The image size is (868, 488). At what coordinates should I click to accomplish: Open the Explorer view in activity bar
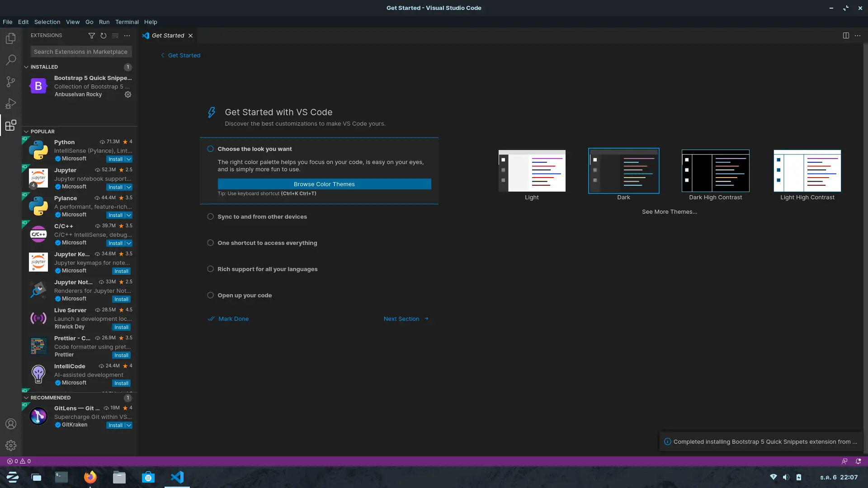[11, 38]
